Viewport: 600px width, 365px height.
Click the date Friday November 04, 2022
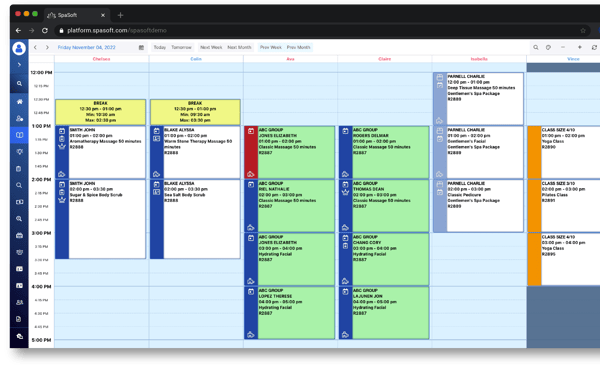[x=86, y=47]
